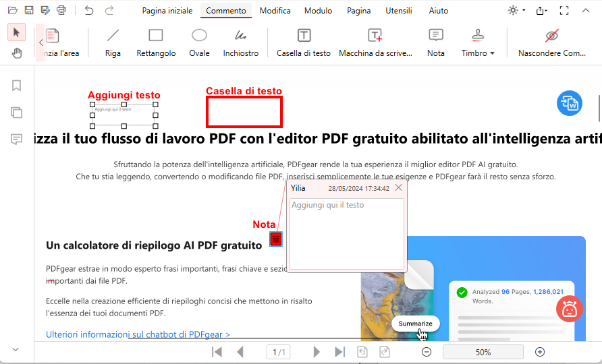Undo the last action
This screenshot has width=602, height=364.
(89, 10)
